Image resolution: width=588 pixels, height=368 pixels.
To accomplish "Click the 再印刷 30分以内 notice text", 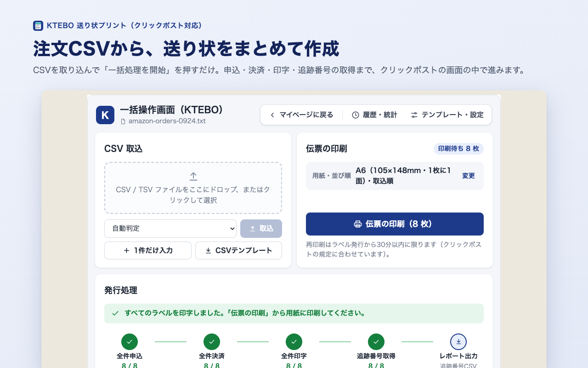I will click(x=394, y=249).
